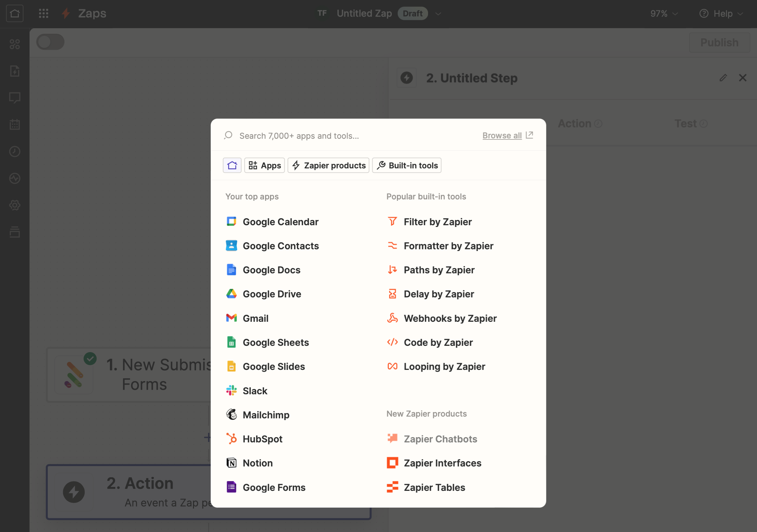The height and width of the screenshot is (532, 757).
Task: Open the Test tab in step panel
Action: (x=691, y=123)
